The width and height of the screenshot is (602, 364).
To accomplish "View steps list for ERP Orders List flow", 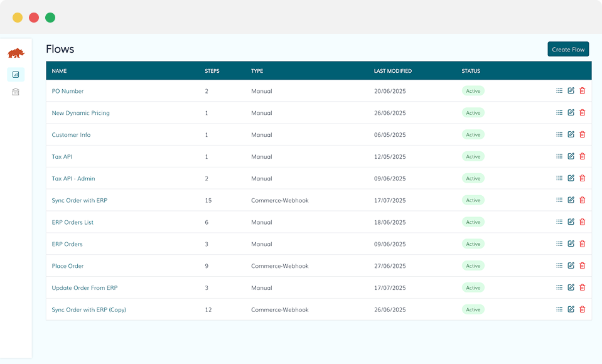I will 559,222.
